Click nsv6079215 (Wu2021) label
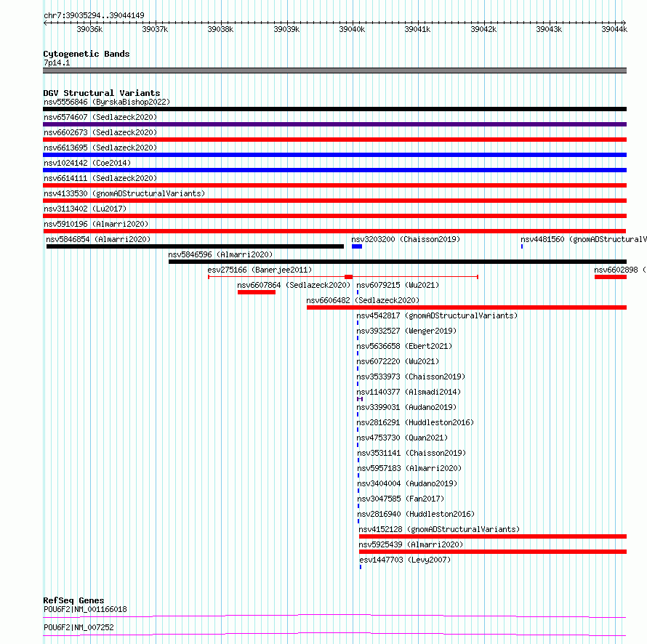This screenshot has width=647, height=644. (x=398, y=285)
